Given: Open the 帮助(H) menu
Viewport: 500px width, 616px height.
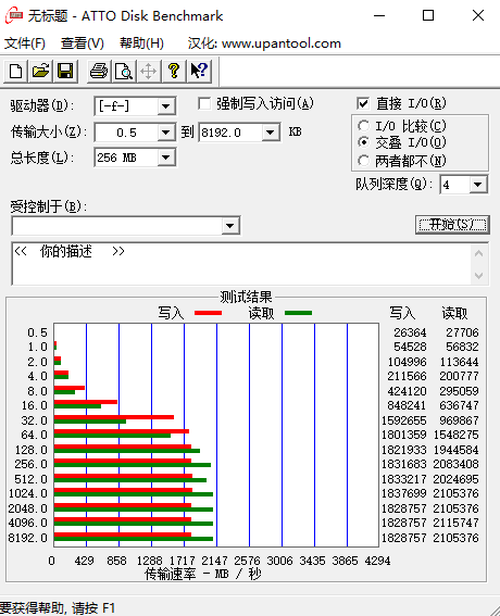Looking at the screenshot, I should click(x=142, y=43).
